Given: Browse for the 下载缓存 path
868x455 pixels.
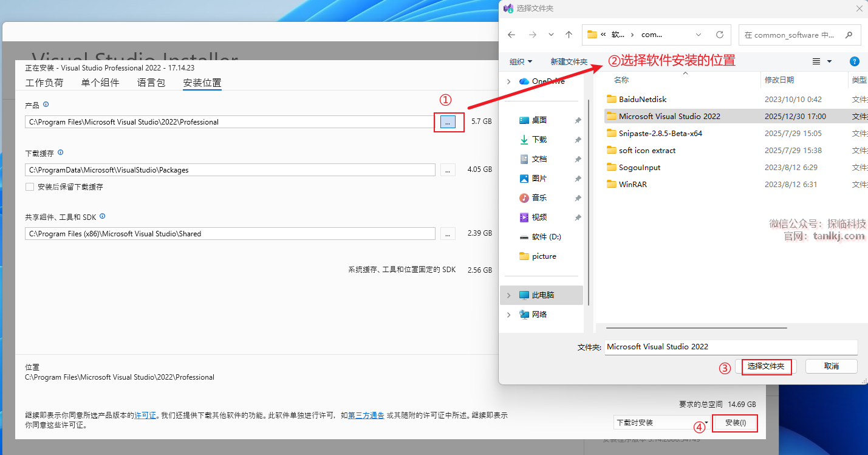Looking at the screenshot, I should tap(448, 170).
